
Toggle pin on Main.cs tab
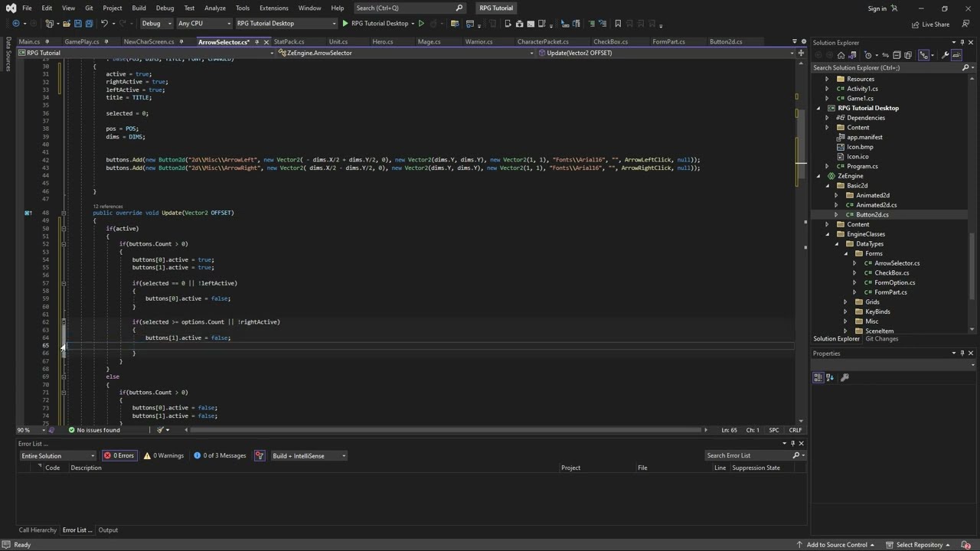[47, 42]
